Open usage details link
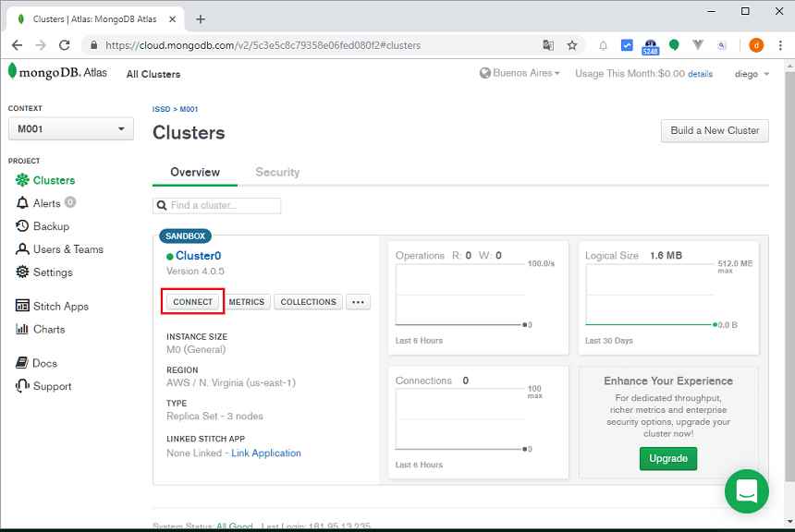Image resolution: width=795 pixels, height=532 pixels. coord(700,74)
